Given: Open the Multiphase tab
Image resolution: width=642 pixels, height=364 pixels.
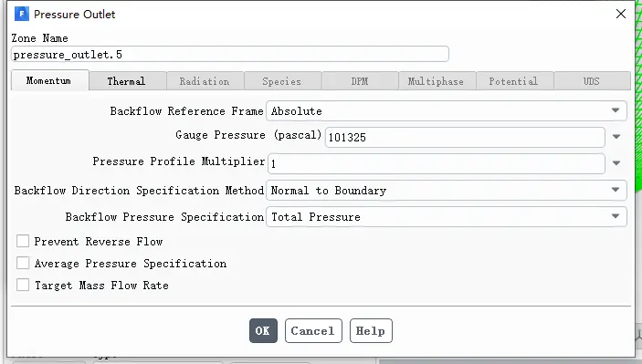Looking at the screenshot, I should point(437,81).
